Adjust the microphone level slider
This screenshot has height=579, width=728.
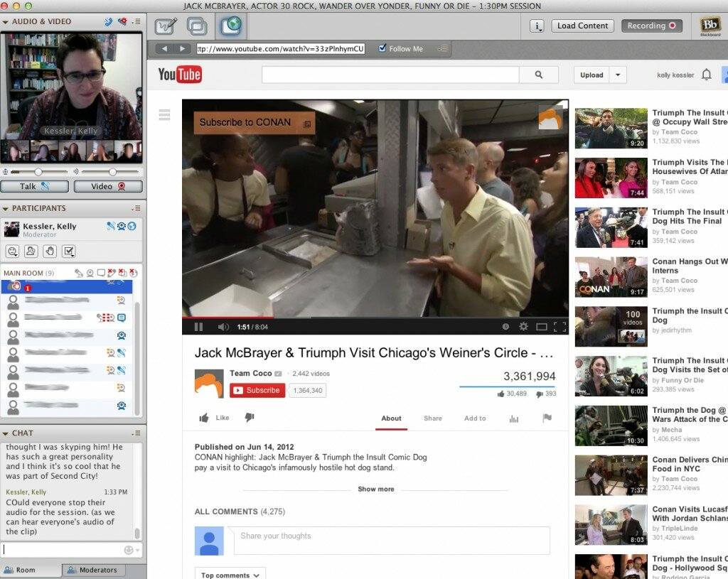[x=38, y=172]
